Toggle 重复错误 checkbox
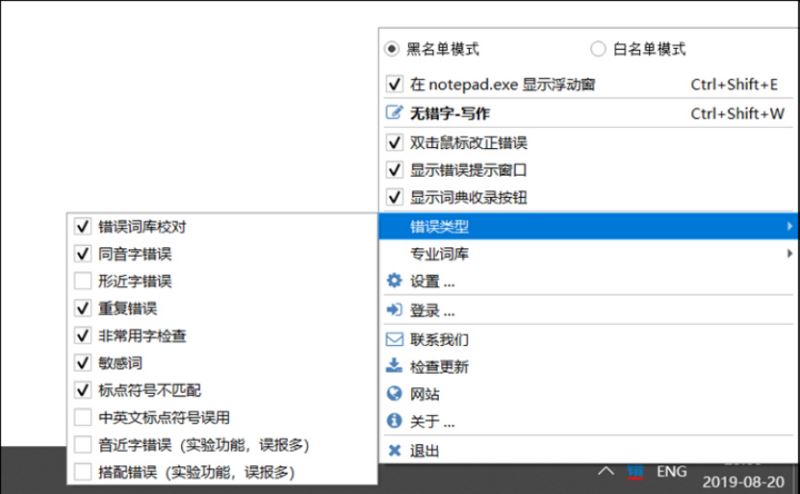The image size is (800, 494). 83,308
